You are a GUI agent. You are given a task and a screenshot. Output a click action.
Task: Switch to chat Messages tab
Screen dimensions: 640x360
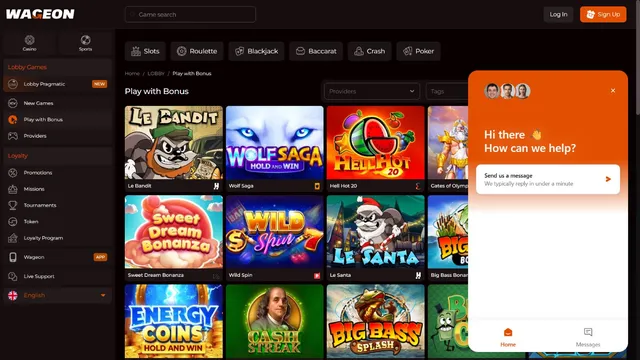click(588, 338)
